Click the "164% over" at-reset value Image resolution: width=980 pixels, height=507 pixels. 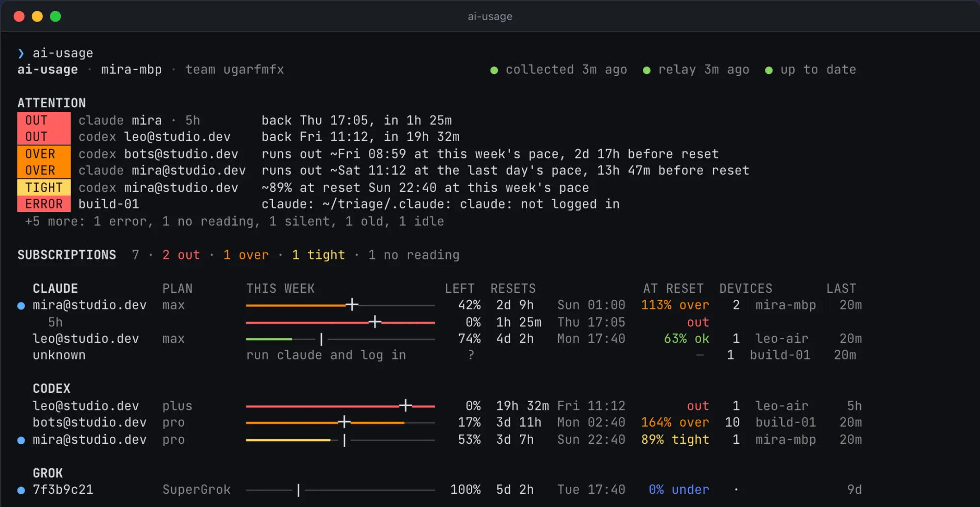pyautogui.click(x=675, y=422)
